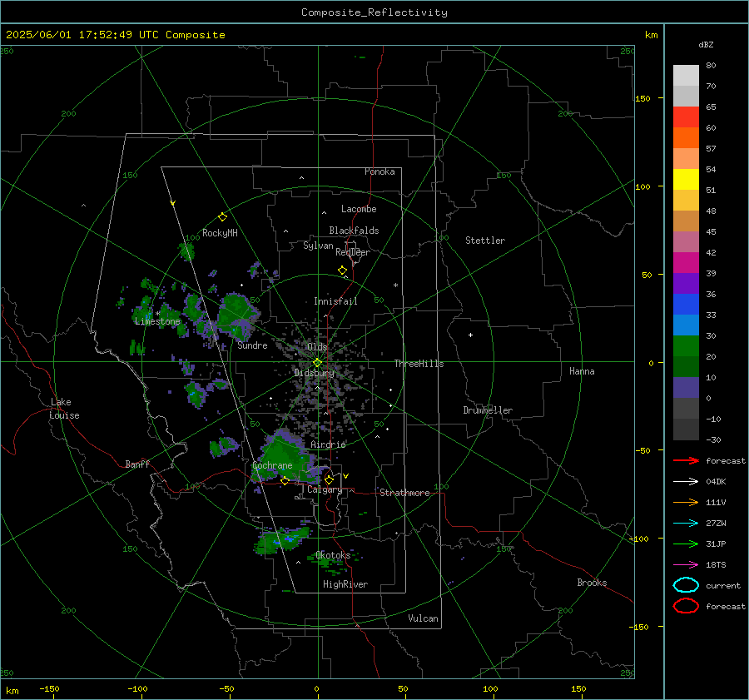Pick the slate-purple 0 dBZ swatch
749x700 pixels.
pos(686,388)
